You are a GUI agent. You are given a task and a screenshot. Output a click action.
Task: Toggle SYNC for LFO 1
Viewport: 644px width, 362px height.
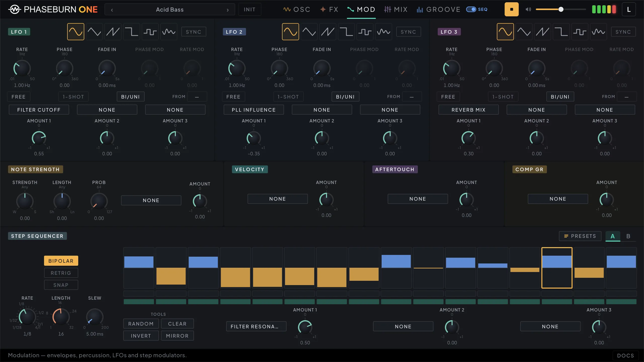(x=194, y=32)
